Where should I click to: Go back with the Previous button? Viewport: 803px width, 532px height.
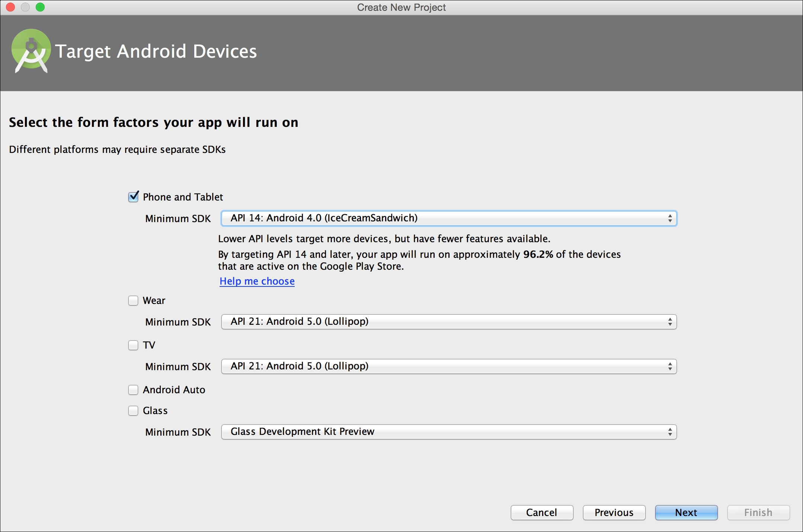pyautogui.click(x=614, y=513)
